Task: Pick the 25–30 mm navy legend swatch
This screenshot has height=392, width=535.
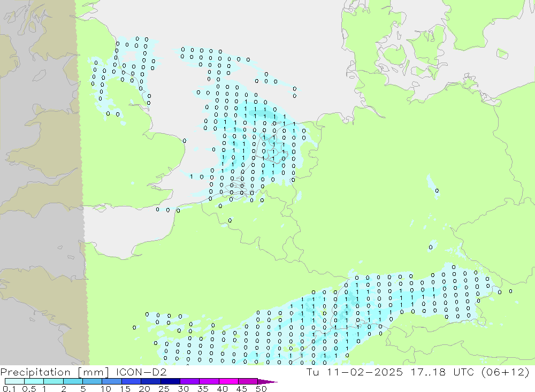Action: point(170,381)
